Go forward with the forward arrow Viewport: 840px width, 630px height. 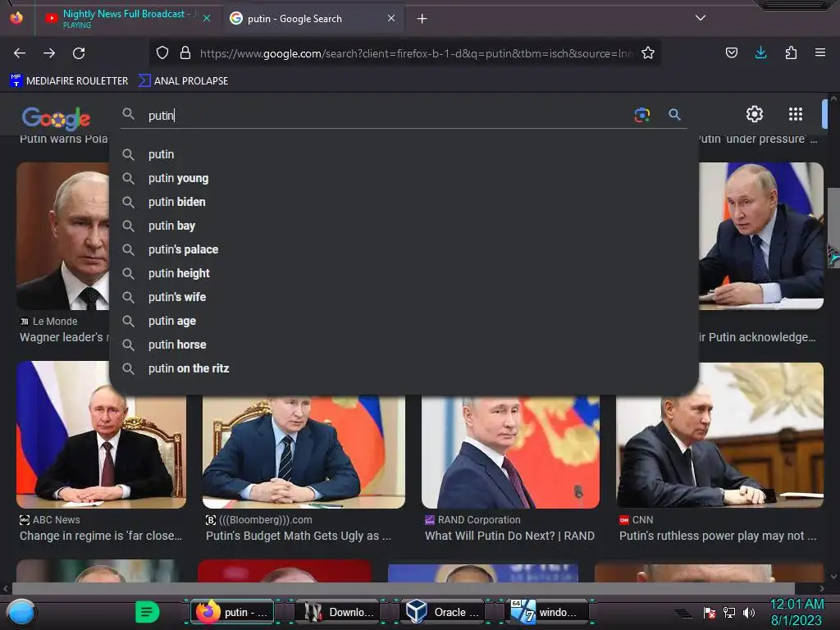point(49,53)
